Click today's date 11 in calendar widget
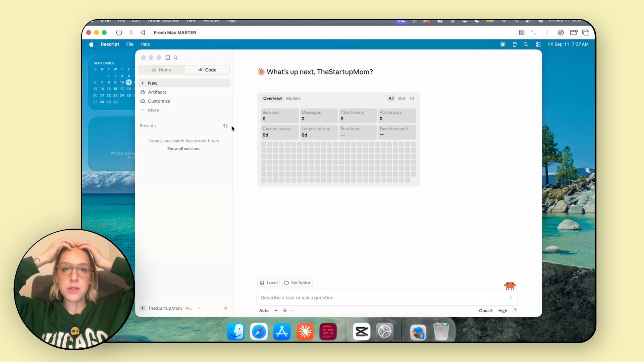 (129, 82)
